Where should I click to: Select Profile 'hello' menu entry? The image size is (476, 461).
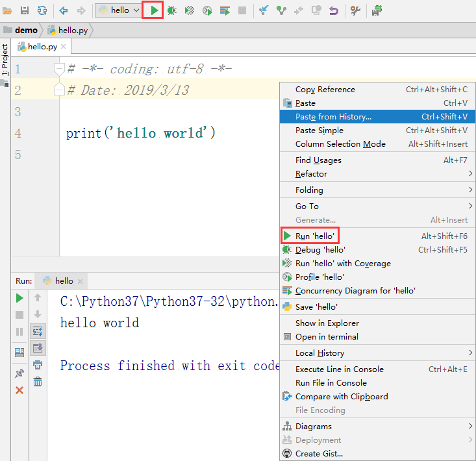pyautogui.click(x=377, y=277)
